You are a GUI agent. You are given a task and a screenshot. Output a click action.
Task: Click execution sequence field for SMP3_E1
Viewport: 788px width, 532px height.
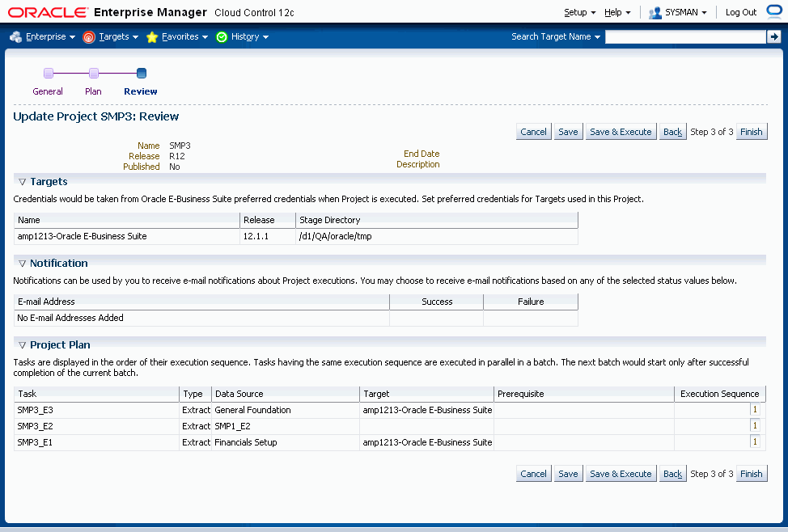coord(755,441)
